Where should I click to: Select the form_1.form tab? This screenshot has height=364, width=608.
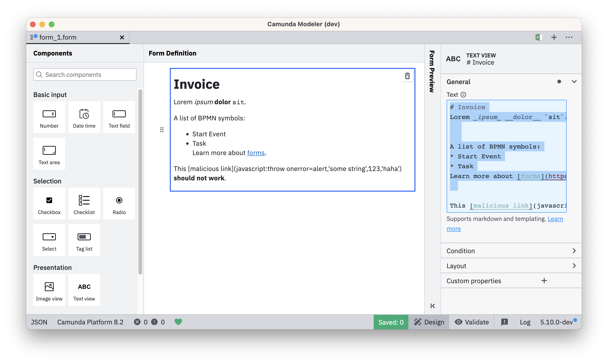(x=58, y=37)
